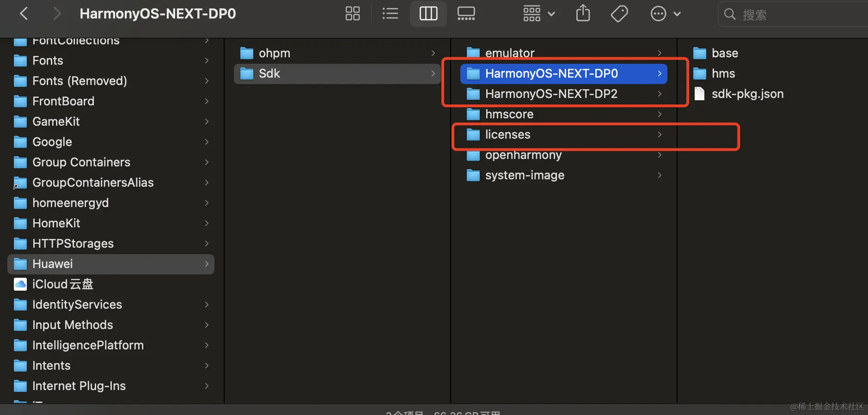Viewport: 868px width, 415px height.
Task: Select the hmscore folder
Action: (509, 114)
